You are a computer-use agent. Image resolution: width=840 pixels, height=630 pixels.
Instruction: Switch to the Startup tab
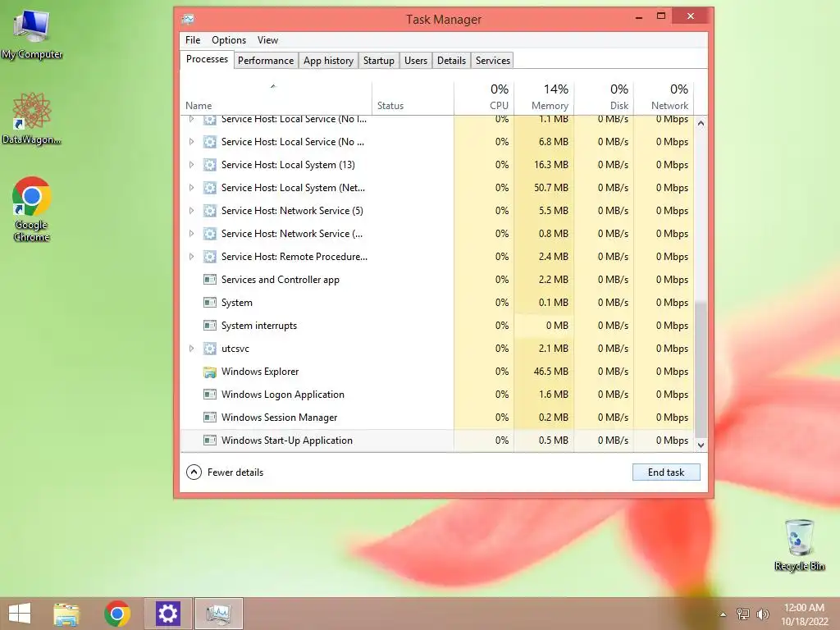(379, 61)
